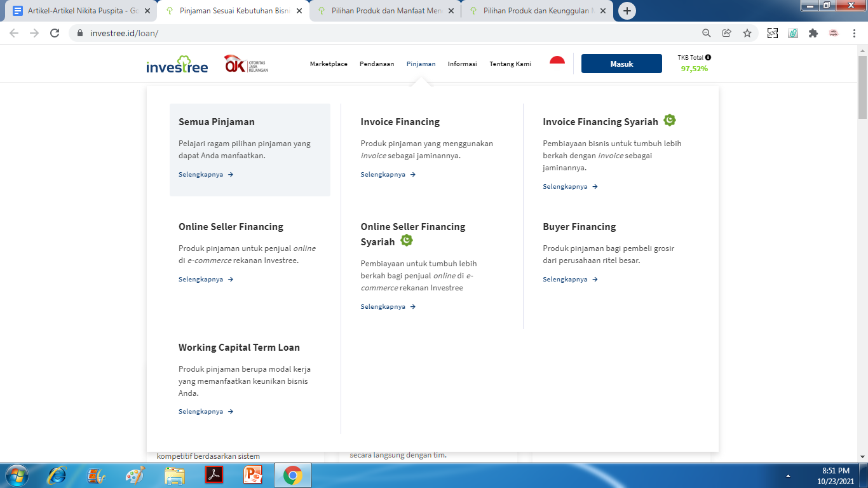The height and width of the screenshot is (488, 868).
Task: Click the TKB Total 97,52% value
Action: coord(695,69)
